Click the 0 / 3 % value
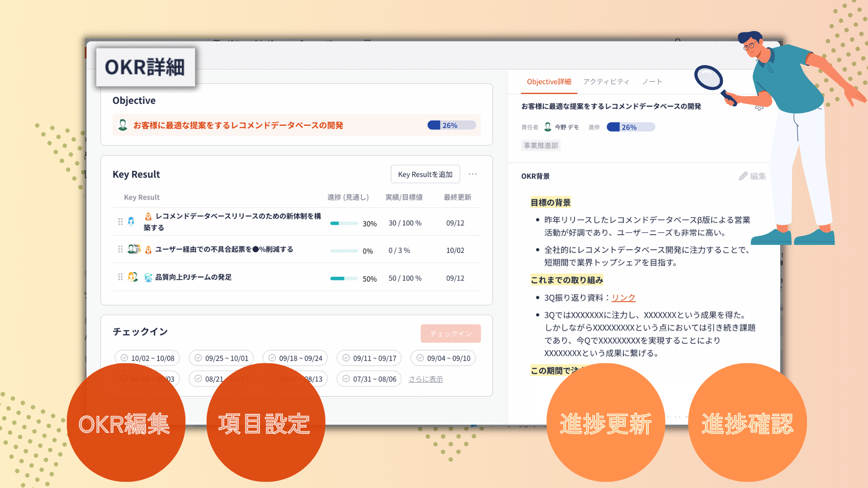Screen dimensions: 868x488 pos(399,251)
